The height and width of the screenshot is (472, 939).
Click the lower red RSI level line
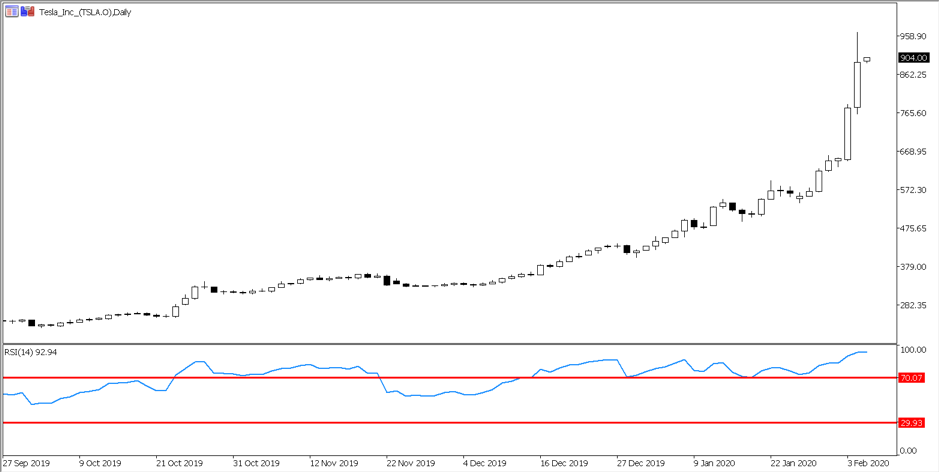click(x=449, y=423)
